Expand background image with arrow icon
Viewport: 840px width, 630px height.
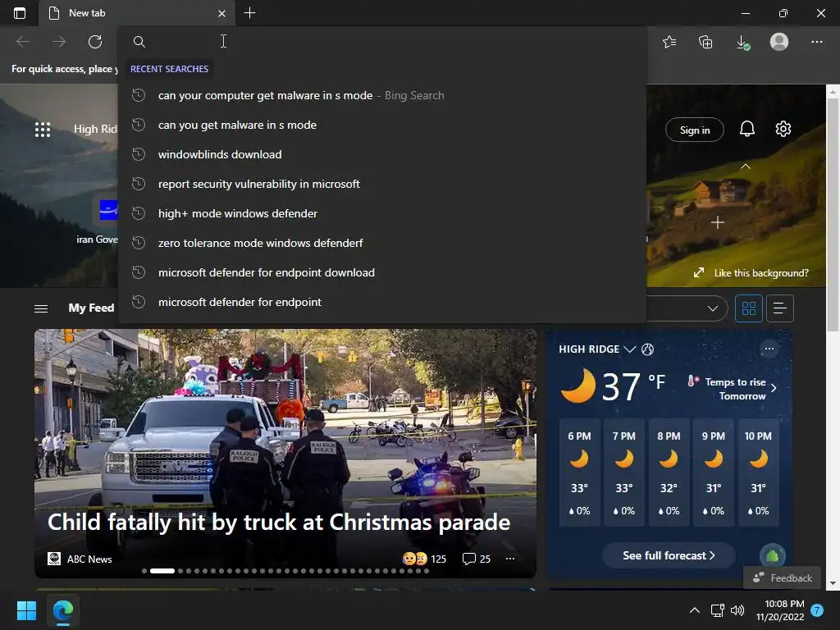tap(699, 272)
